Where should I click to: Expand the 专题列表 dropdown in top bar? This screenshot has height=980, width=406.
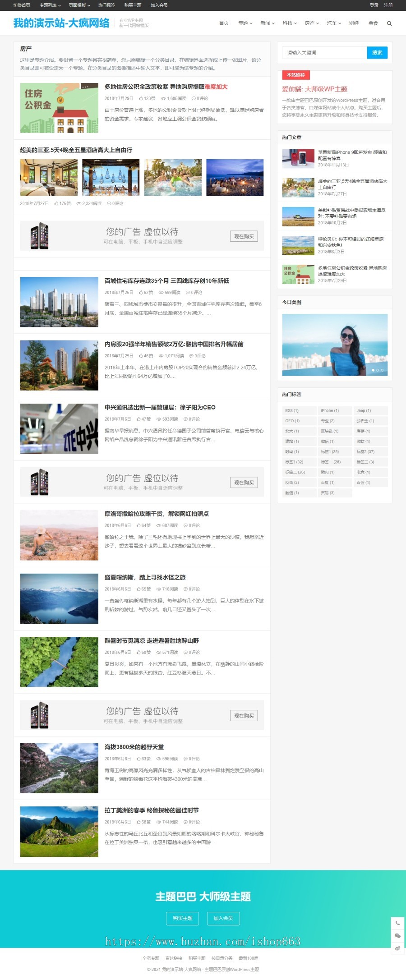[x=50, y=5]
